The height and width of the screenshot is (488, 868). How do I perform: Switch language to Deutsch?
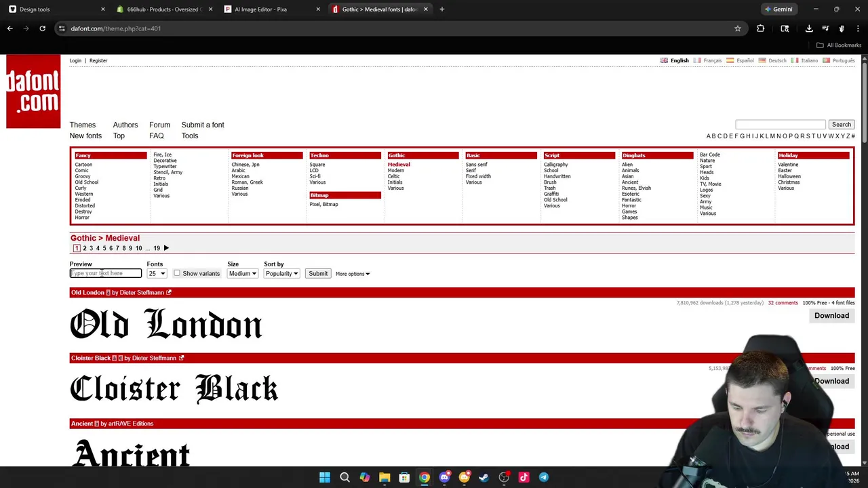pyautogui.click(x=777, y=60)
